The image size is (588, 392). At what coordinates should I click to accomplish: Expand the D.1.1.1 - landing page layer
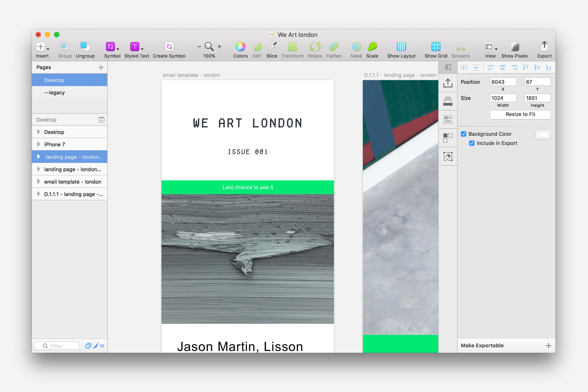[x=39, y=194]
